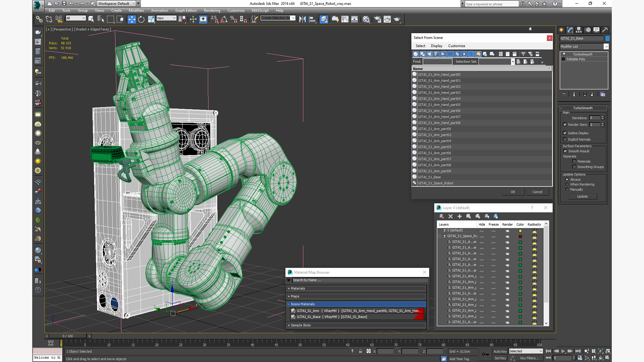Check Separate by Smoothing Groups
The image size is (644, 362).
click(574, 167)
